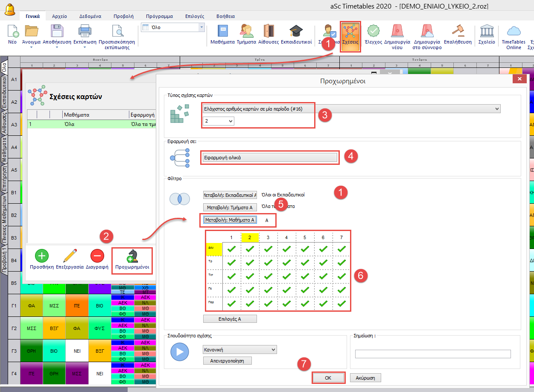Open Προχωρημένοι advanced relations icon

[x=131, y=256]
